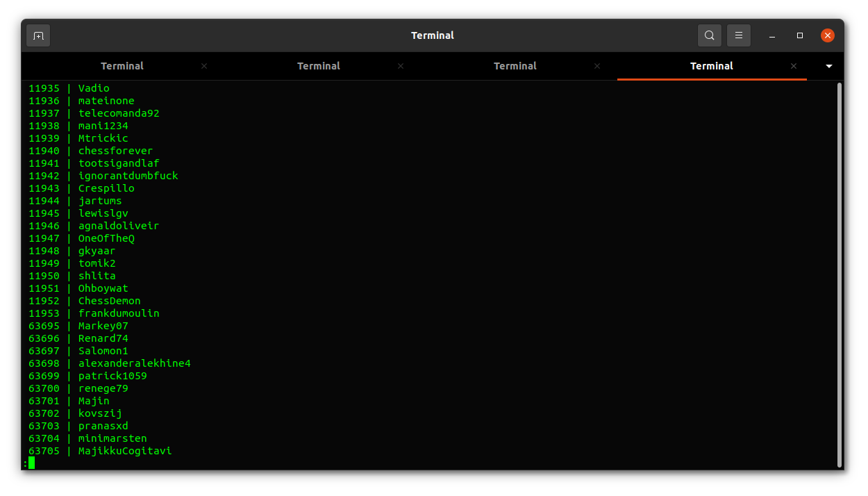Image resolution: width=868 pixels, height=496 pixels.
Task: Click the username Renard74
Action: click(103, 338)
